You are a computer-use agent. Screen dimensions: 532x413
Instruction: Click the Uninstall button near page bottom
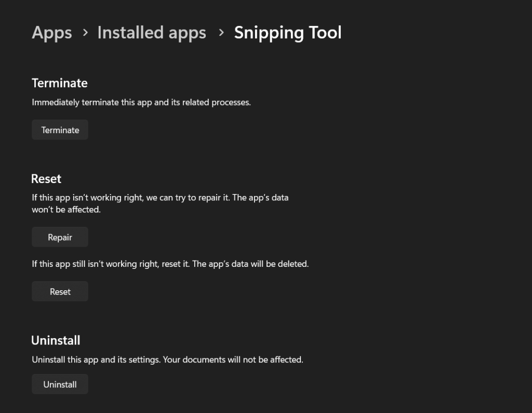coord(60,384)
